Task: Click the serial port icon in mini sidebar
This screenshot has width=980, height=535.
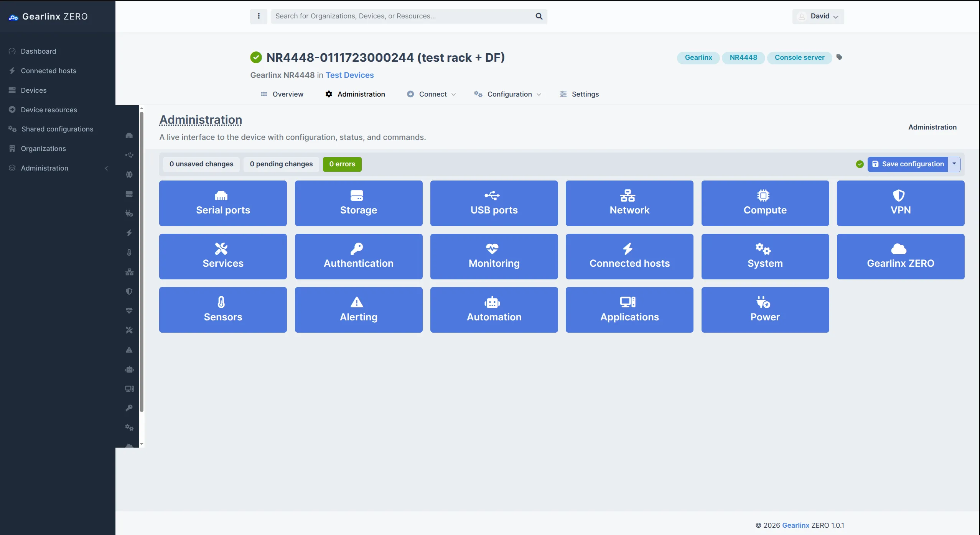Action: (129, 136)
